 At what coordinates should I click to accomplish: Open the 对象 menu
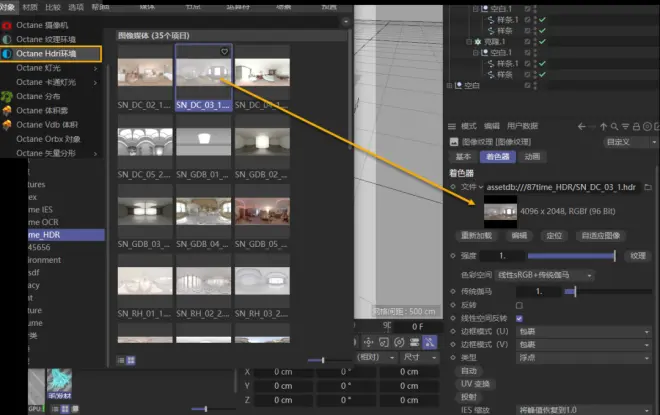tap(7, 7)
